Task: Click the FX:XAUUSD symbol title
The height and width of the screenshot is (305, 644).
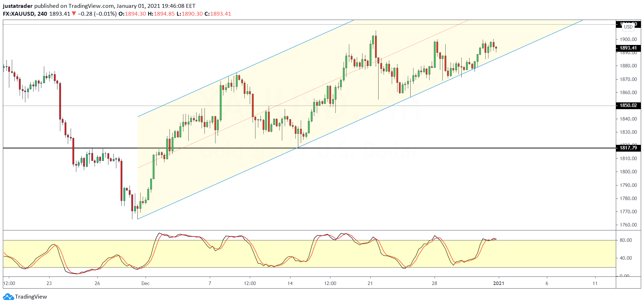Action: [x=19, y=14]
